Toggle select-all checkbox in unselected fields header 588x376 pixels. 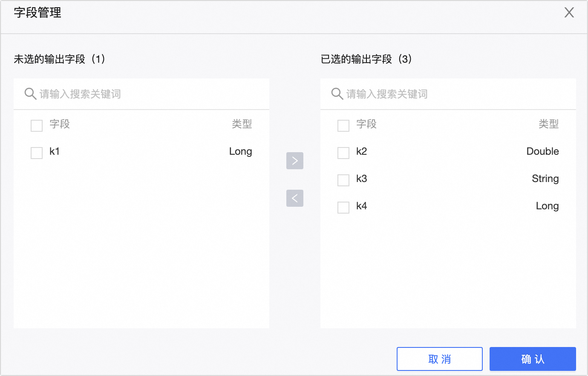point(37,126)
